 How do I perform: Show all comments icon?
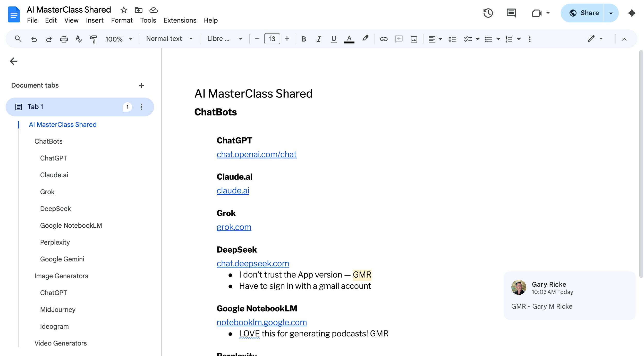pos(511,13)
